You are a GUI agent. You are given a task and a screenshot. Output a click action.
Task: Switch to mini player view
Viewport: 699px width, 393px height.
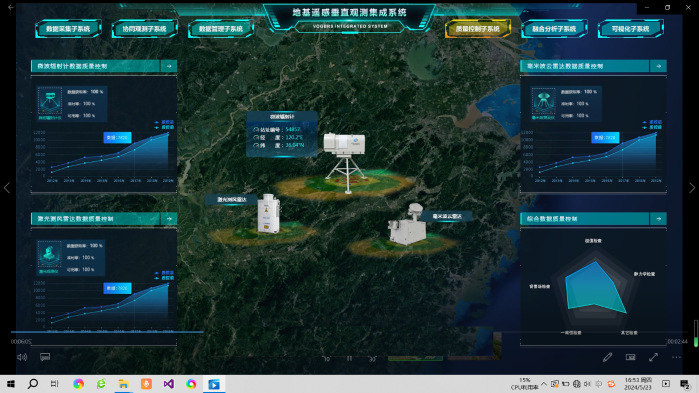630,357
